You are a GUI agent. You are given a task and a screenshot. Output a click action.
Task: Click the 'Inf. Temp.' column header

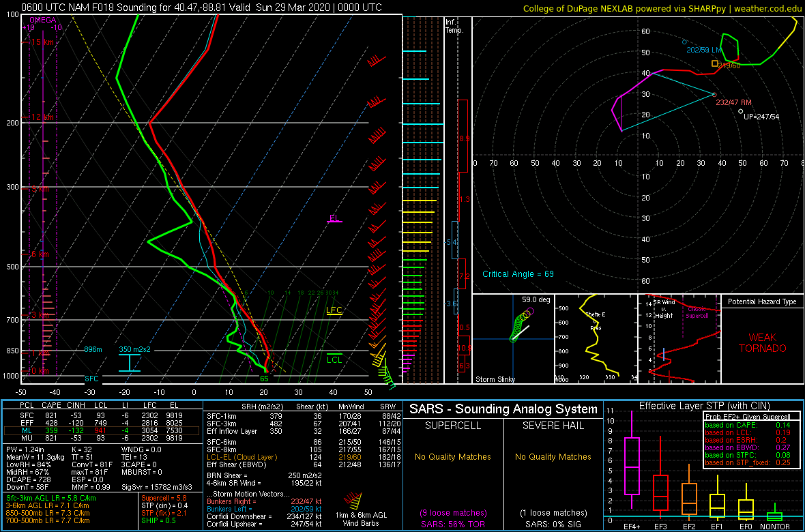(455, 27)
